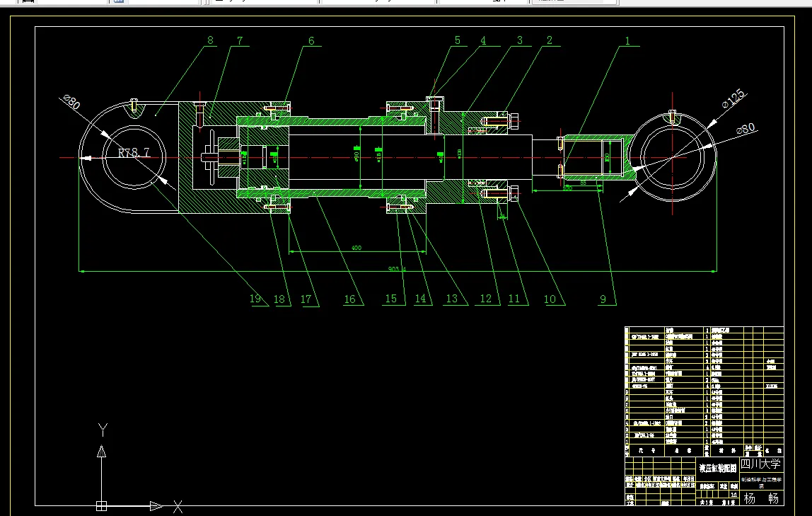
Task: Select part balloon number 3
Action: [519, 40]
